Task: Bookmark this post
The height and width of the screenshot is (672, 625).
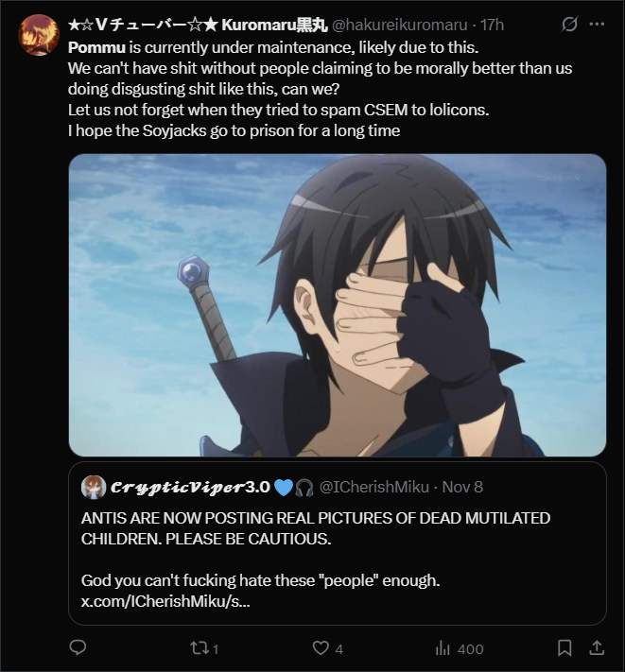Action: coord(564,647)
